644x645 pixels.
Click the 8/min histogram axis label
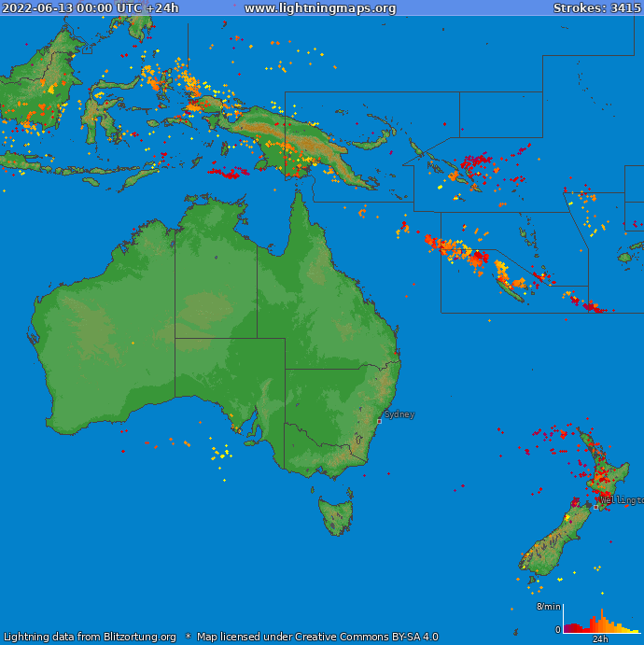pyautogui.click(x=548, y=607)
